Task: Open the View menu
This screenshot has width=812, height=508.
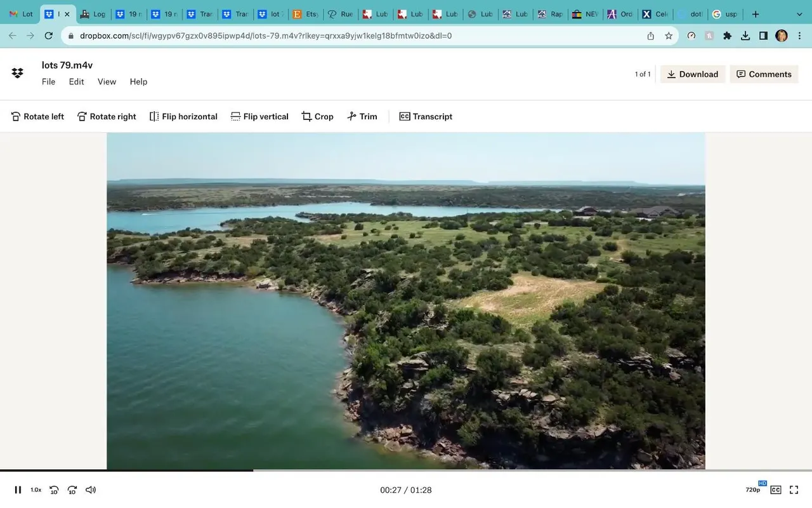Action: click(x=107, y=81)
